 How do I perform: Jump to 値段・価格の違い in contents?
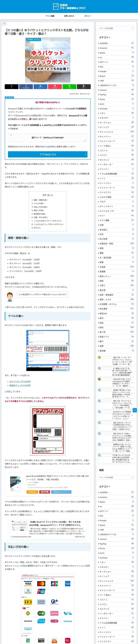[x=41, y=200]
